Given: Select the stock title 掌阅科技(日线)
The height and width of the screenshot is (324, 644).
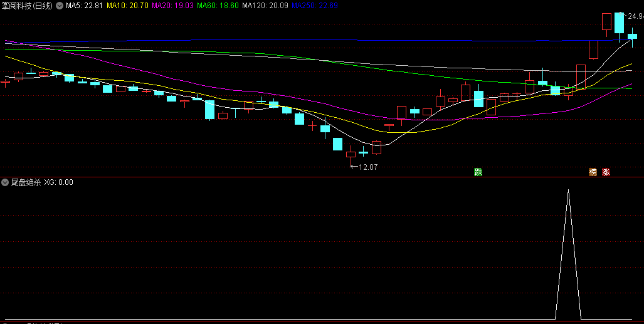Looking at the screenshot, I should pyautogui.click(x=28, y=6).
